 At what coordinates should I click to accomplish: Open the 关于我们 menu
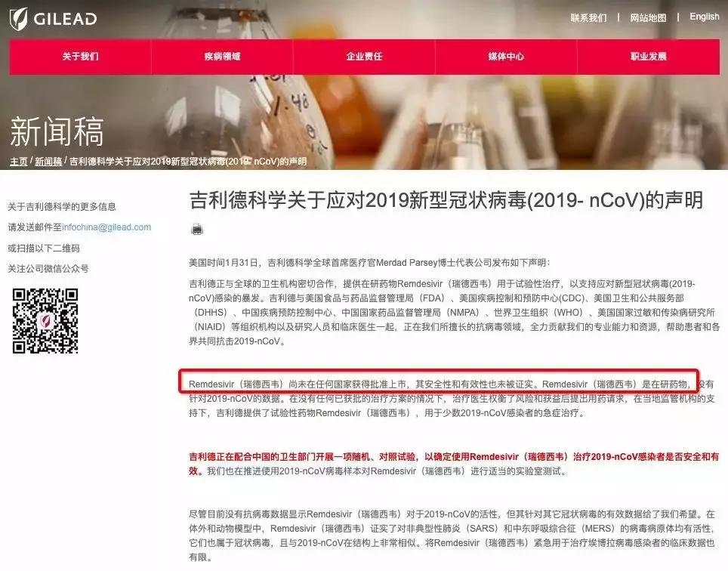pos(80,57)
